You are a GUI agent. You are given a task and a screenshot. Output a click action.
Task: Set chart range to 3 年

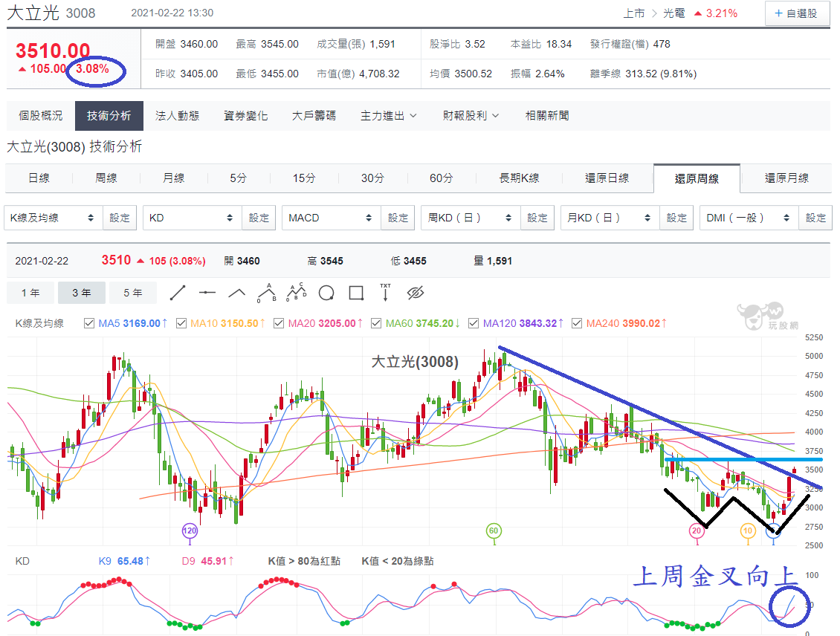82,293
